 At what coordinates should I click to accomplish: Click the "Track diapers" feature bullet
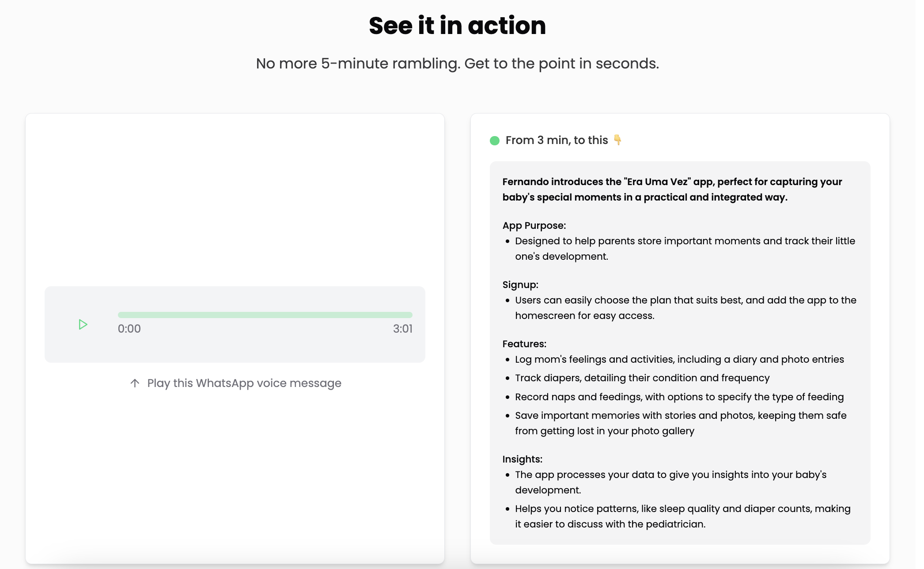[x=642, y=378]
